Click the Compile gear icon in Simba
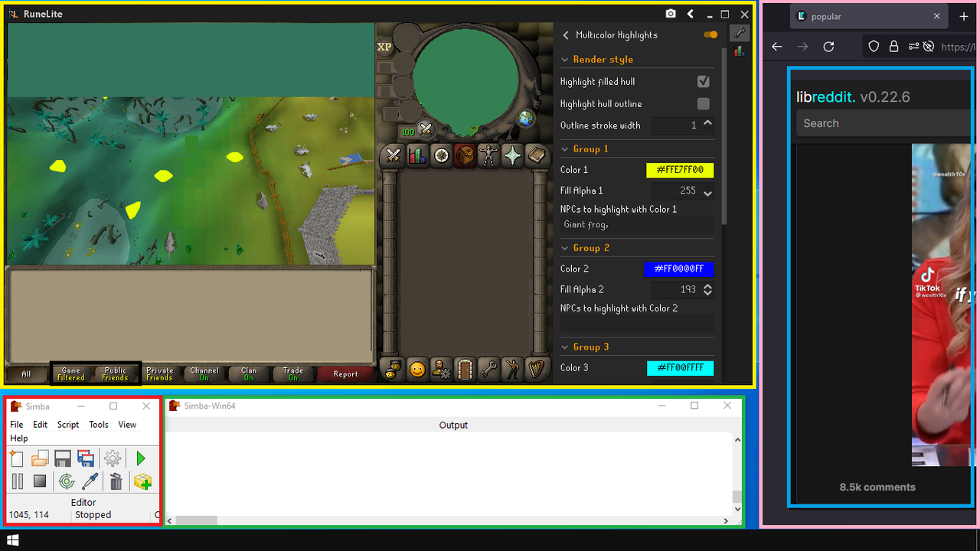The image size is (980, 551). click(x=113, y=458)
